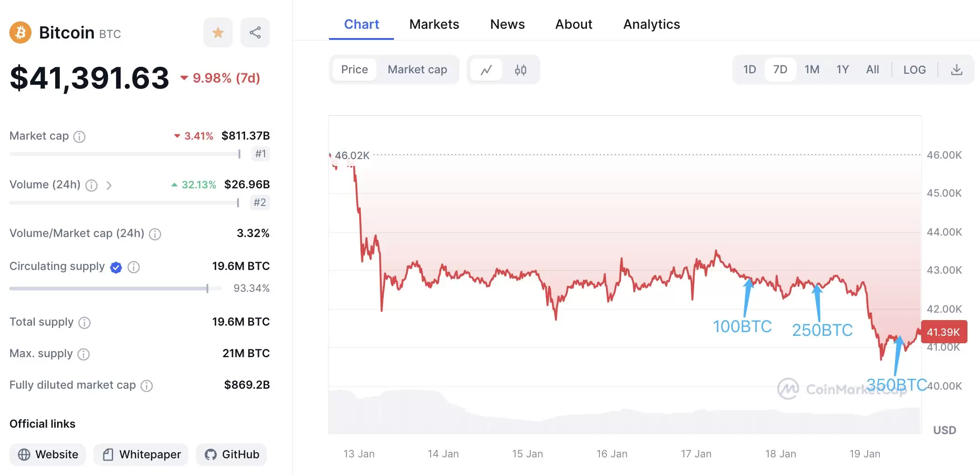The image size is (980, 475).
Task: Switch to line chart view icon
Action: [486, 70]
